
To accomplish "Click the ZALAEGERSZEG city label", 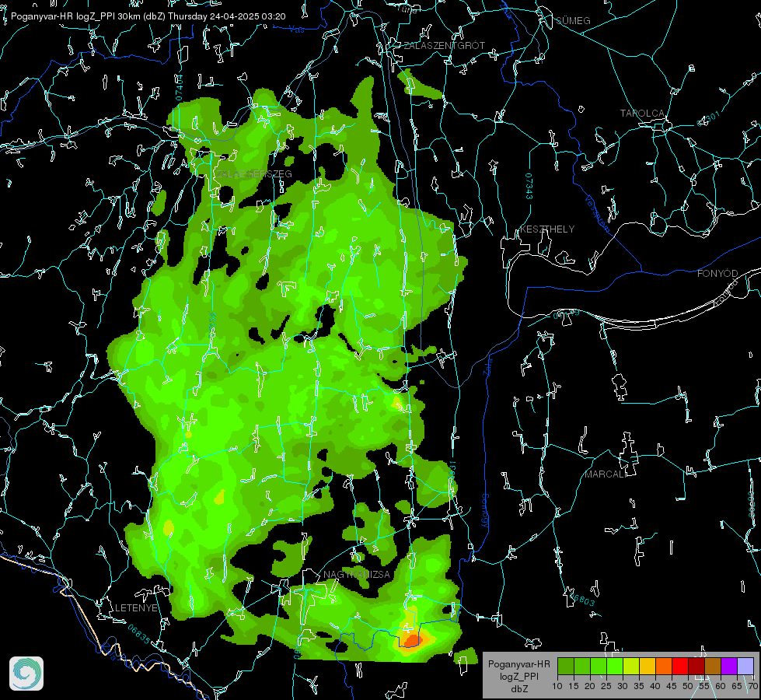I will 254,174.
